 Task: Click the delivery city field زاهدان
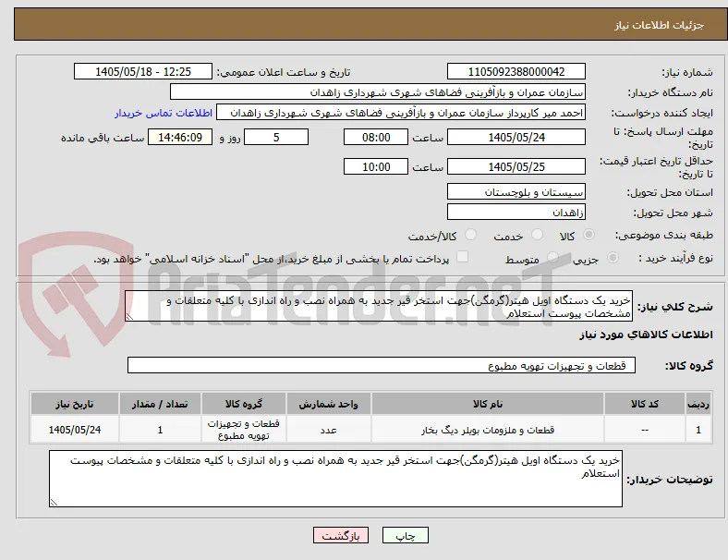tap(516, 213)
